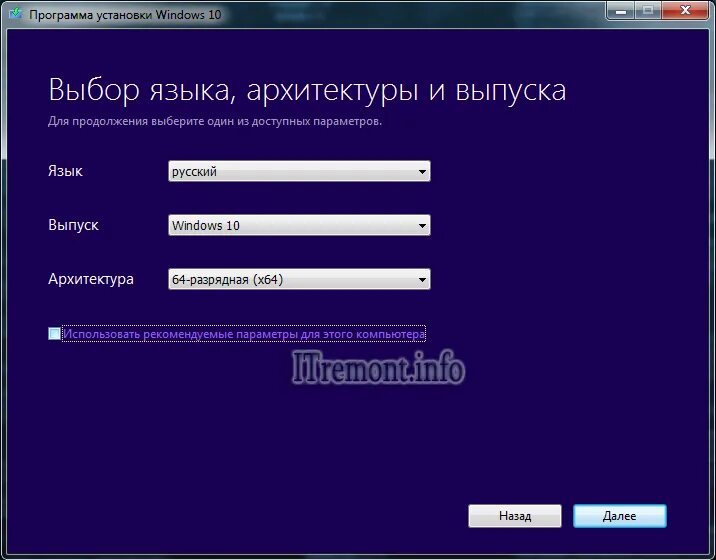Screen dimensions: 716x560
Task: Click the label Использовать рекомендуемые параметры для этого компьютера
Action: (244, 334)
